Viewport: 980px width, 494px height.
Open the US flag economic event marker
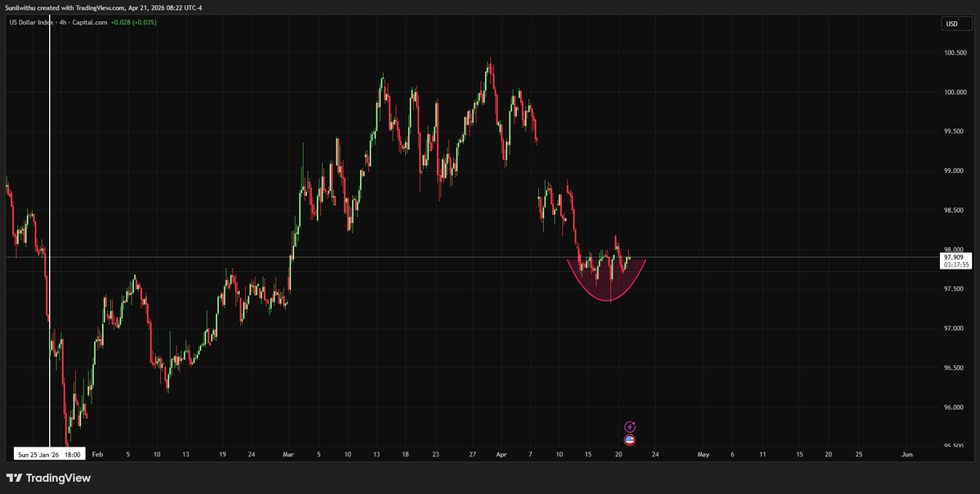[x=630, y=440]
